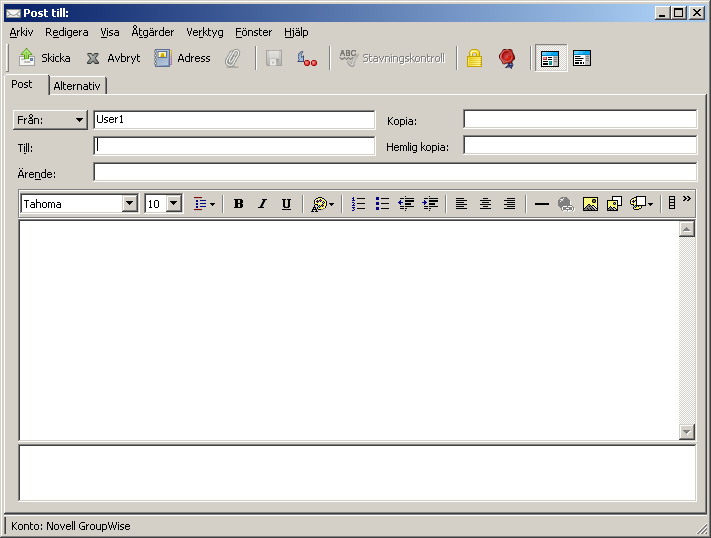Align text right
711x538 pixels.
(x=509, y=204)
